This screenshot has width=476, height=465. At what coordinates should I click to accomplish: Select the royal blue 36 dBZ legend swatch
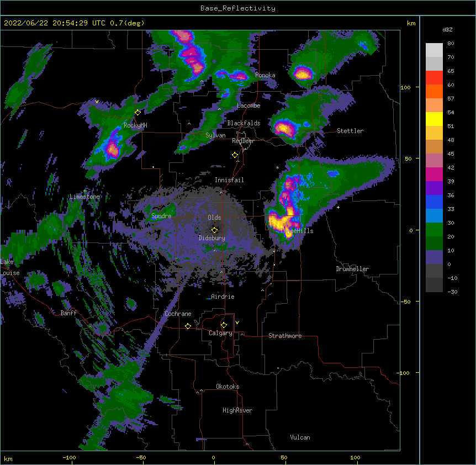[434, 202]
